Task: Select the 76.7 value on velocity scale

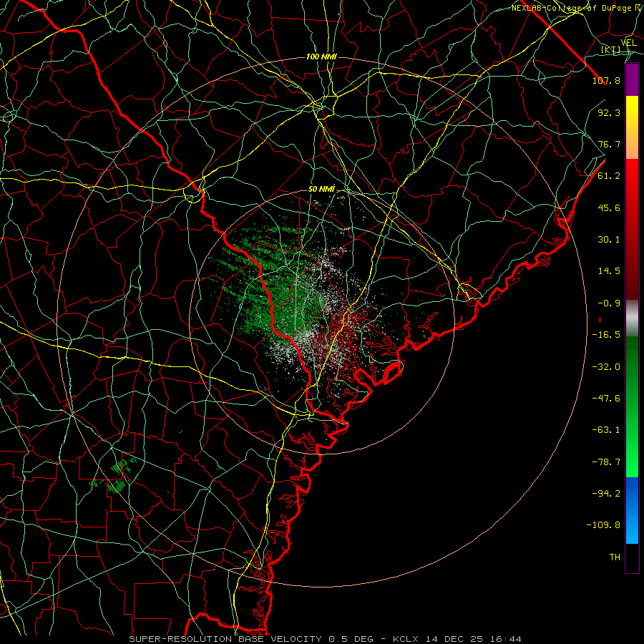Action: click(609, 144)
